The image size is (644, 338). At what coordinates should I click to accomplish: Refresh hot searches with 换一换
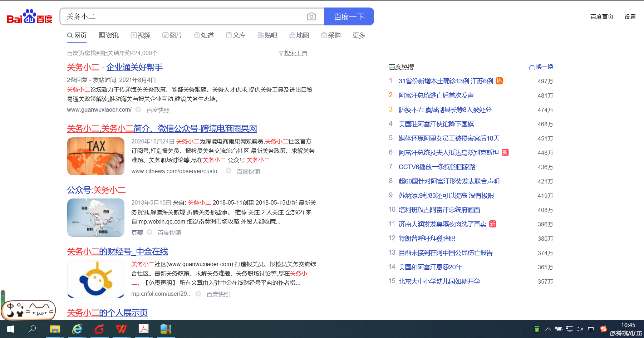(x=541, y=67)
